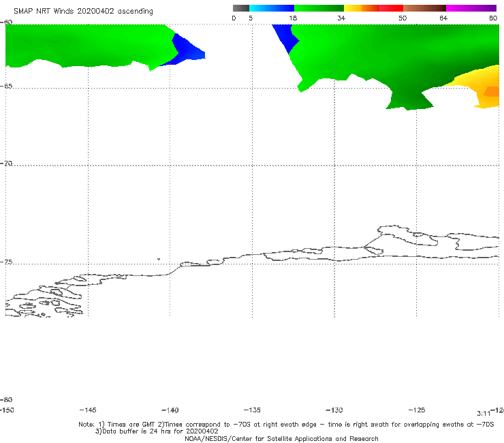The height and width of the screenshot is (443, 504).
Task: Select the green segment of the color bar
Action: pos(319,8)
